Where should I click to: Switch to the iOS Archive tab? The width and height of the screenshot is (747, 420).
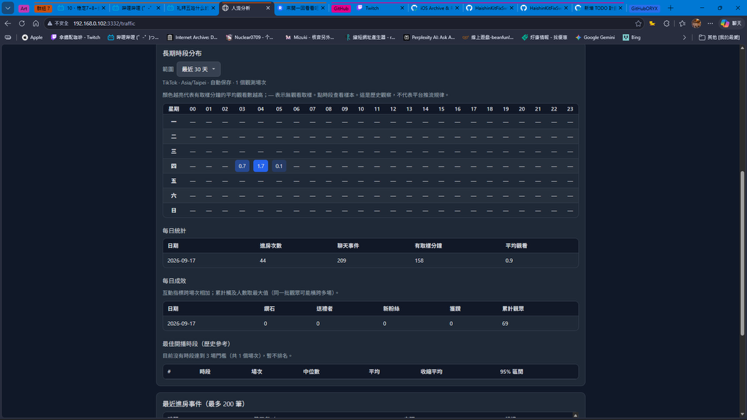click(434, 8)
